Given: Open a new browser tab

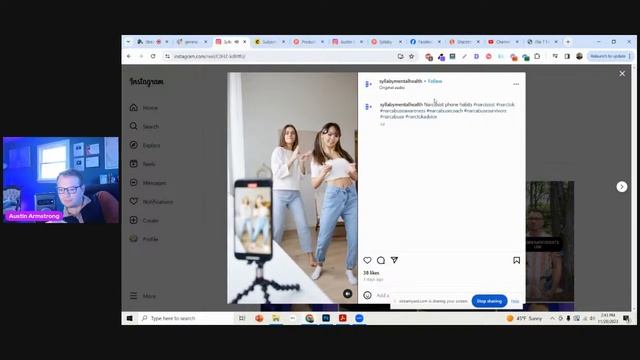Looking at the screenshot, I should [568, 42].
